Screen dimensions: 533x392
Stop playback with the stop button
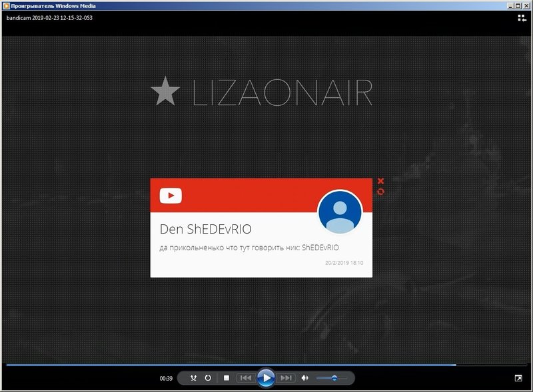click(227, 378)
